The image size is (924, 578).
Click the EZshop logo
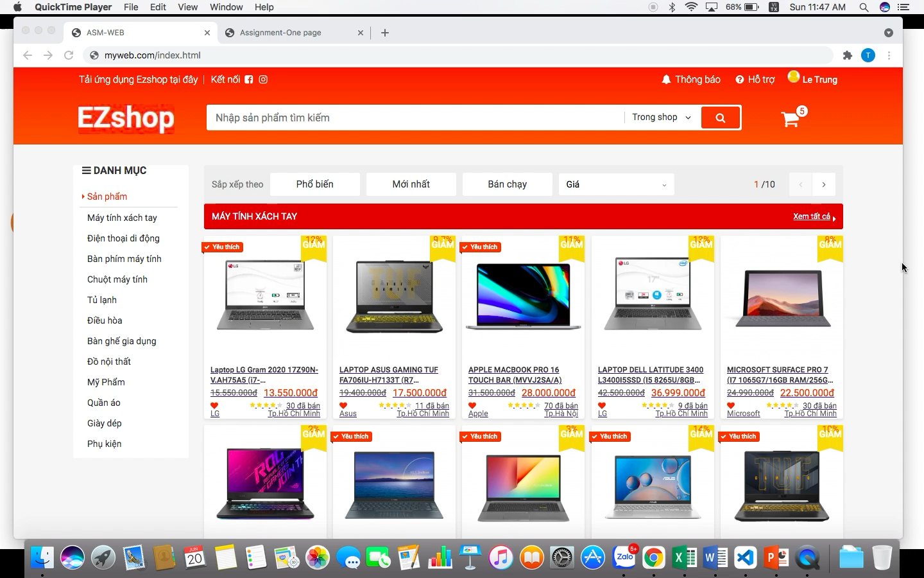126,118
